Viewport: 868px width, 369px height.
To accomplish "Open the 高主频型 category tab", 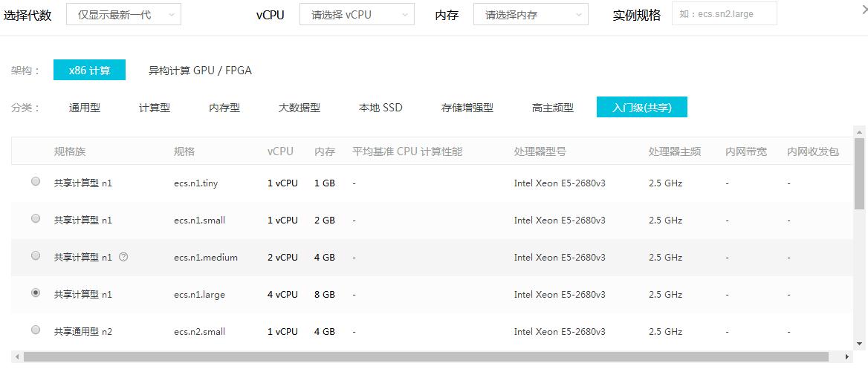I will coord(553,108).
